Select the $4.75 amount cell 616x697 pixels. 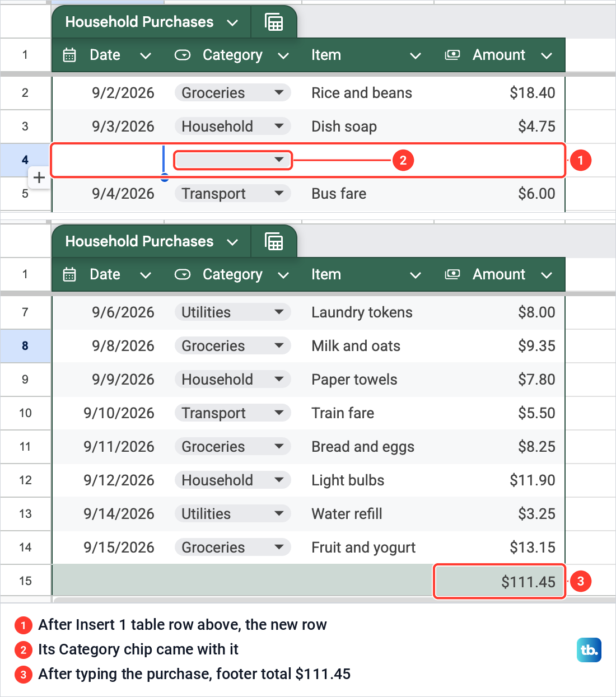[x=500, y=127]
